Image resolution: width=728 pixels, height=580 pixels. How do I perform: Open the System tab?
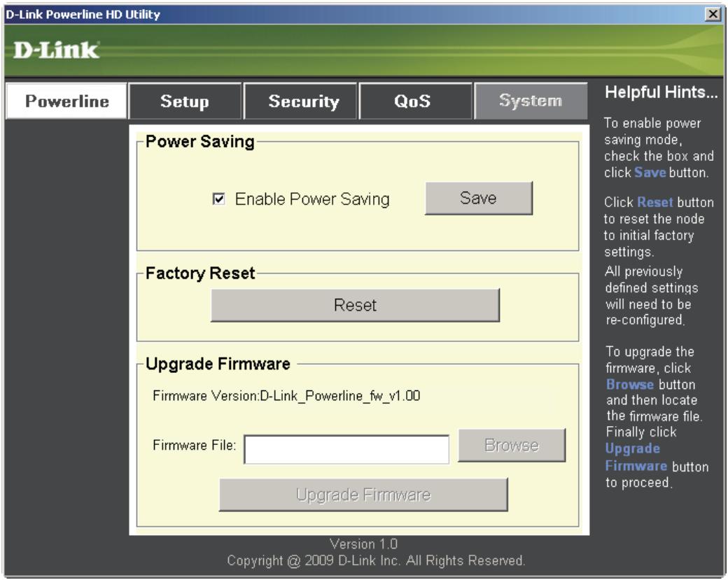531,101
